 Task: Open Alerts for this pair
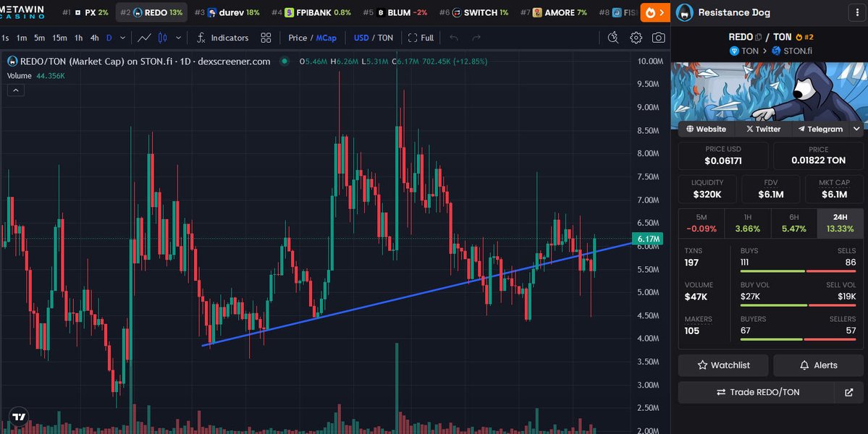[x=818, y=365]
